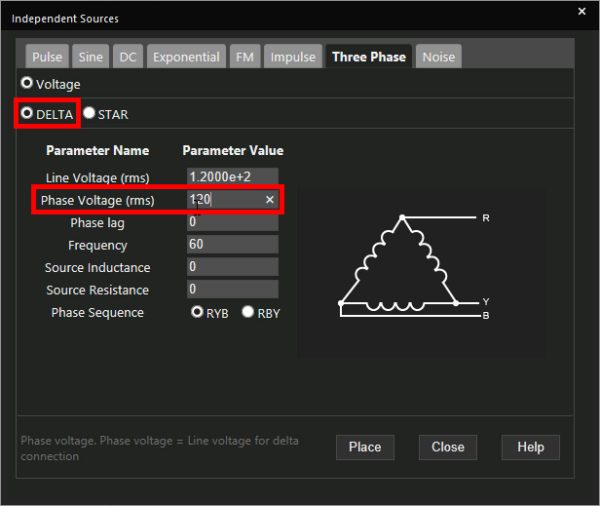600x506 pixels.
Task: Click the Phase Sequence label
Action: (98, 313)
